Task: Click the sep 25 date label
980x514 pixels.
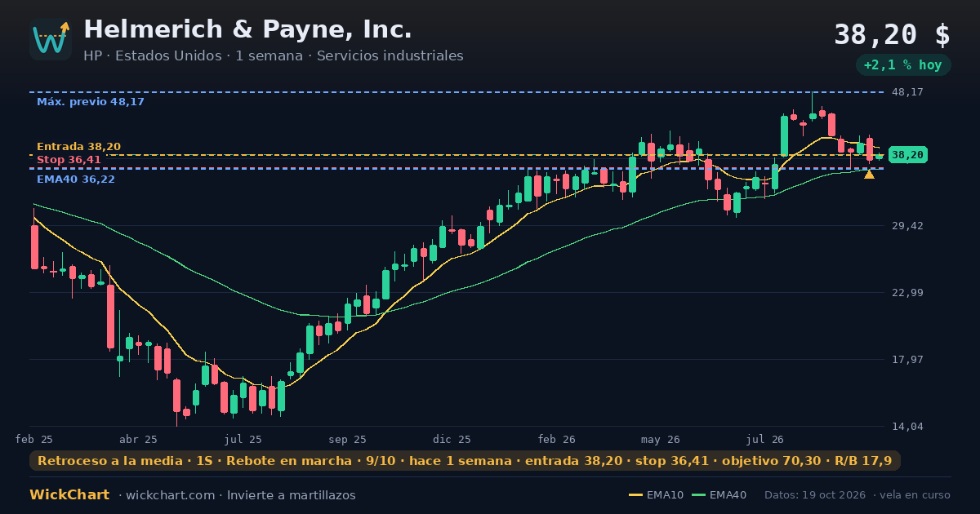Action: click(x=347, y=440)
